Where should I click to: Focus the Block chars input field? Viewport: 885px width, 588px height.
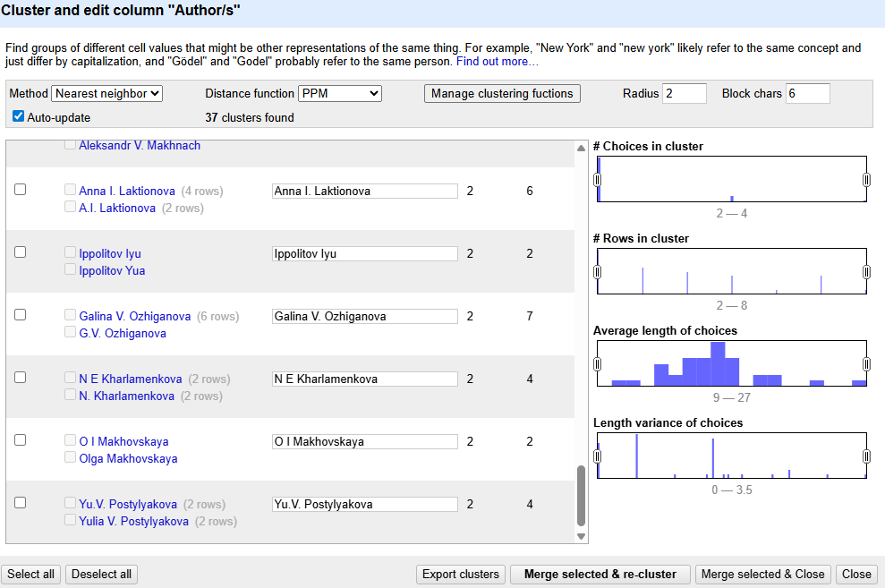(807, 93)
